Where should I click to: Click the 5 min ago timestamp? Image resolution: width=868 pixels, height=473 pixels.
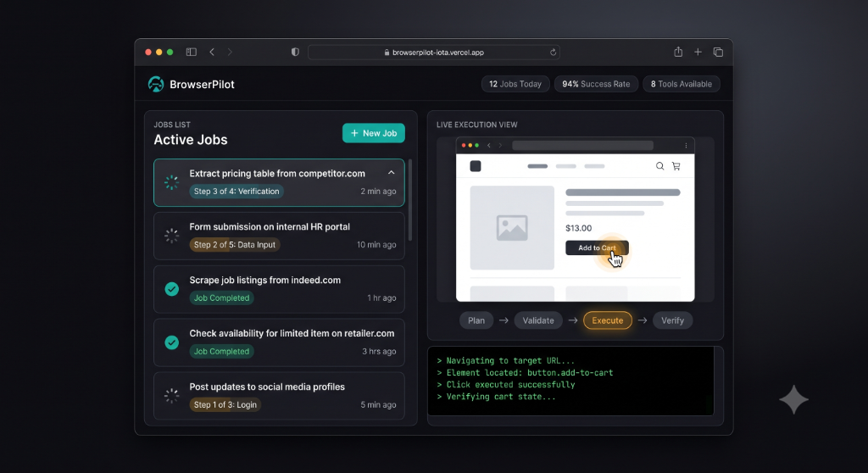[378, 404]
